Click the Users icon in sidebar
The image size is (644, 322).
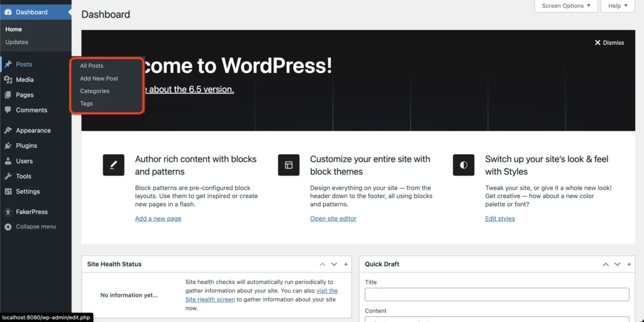click(x=8, y=161)
